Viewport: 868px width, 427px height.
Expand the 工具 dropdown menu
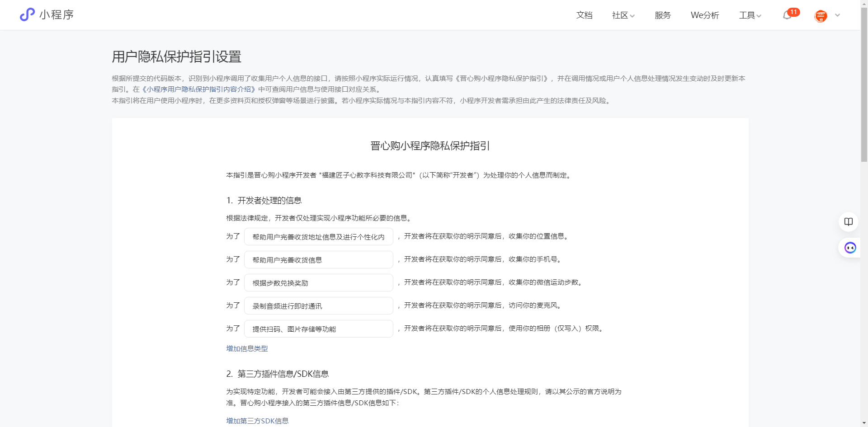tap(750, 15)
